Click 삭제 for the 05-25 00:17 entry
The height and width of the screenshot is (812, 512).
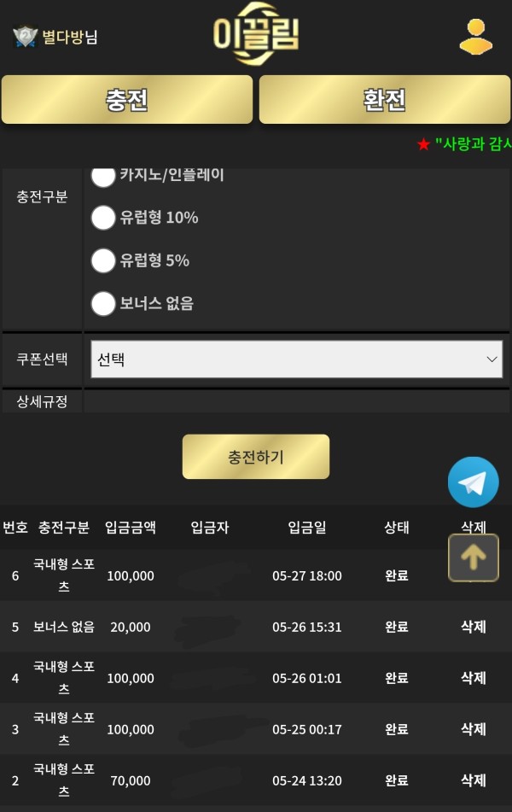pos(474,729)
